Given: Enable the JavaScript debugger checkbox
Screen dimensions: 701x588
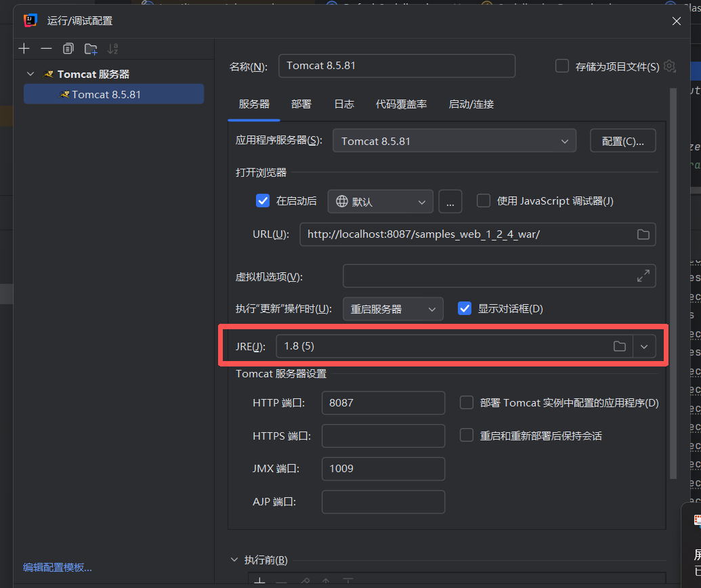Looking at the screenshot, I should (484, 201).
